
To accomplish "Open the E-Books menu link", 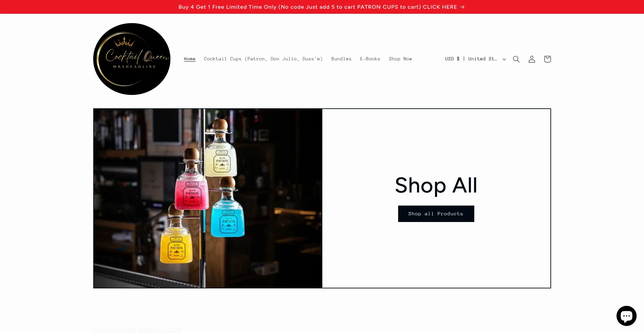I will [x=370, y=59].
